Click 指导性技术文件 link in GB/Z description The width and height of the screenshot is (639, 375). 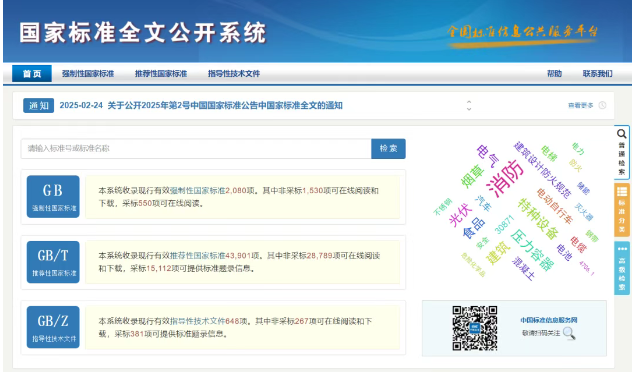pos(197,321)
